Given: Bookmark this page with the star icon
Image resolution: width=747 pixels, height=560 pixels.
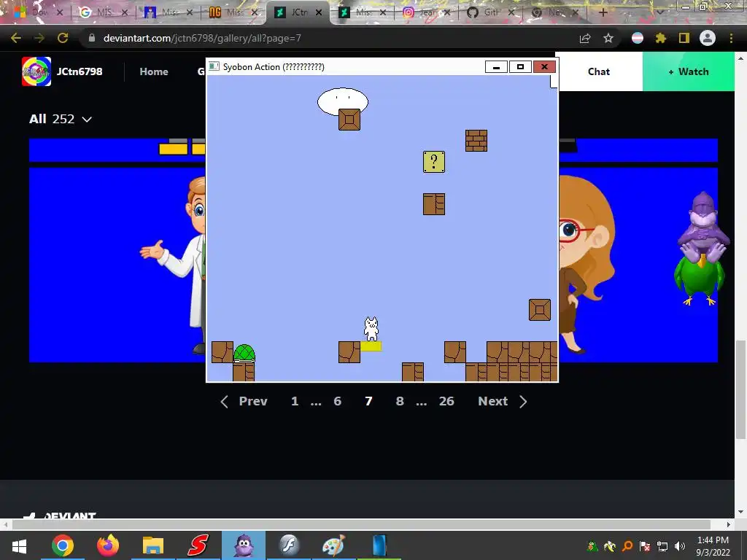Looking at the screenshot, I should [608, 38].
